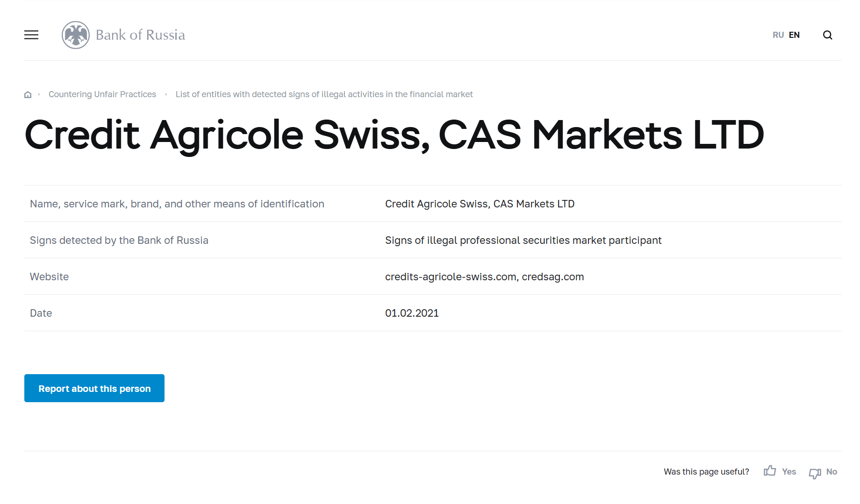
Task: Click the page heading Credit Agricole Swiss
Action: click(x=394, y=135)
